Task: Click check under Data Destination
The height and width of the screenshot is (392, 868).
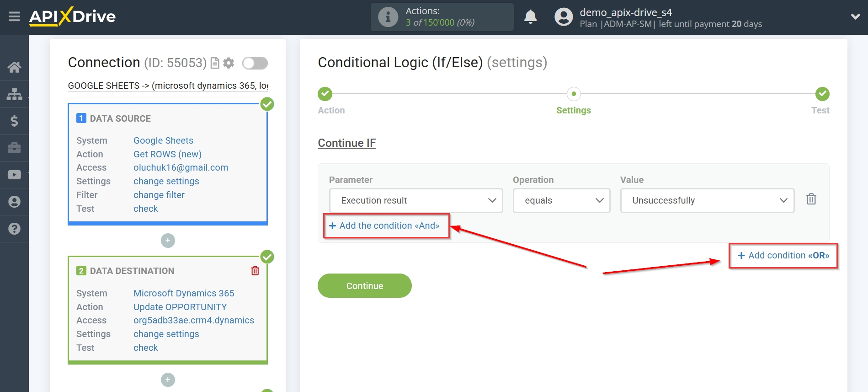Action: pyautogui.click(x=145, y=348)
